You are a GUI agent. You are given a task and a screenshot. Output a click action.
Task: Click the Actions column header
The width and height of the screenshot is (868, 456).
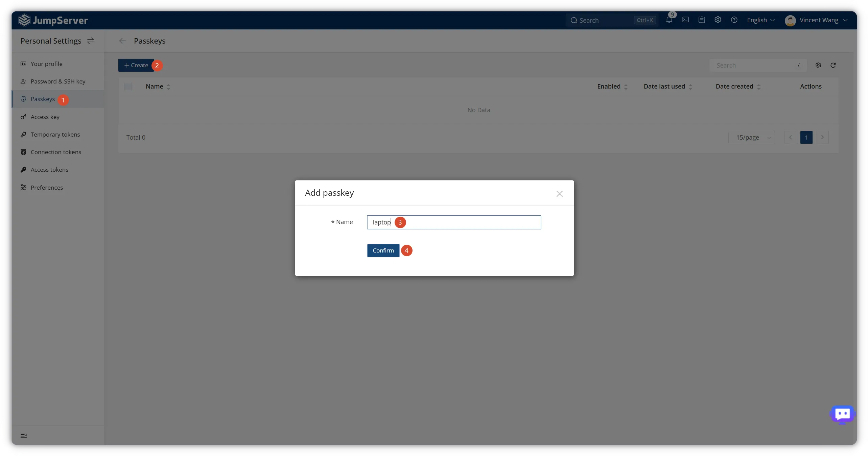(811, 87)
